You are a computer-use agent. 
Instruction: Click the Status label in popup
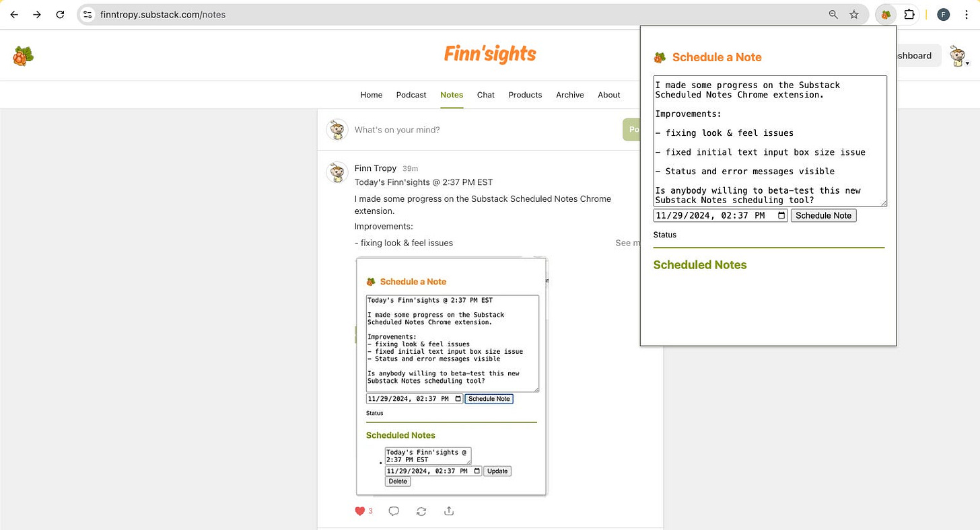pyautogui.click(x=665, y=235)
